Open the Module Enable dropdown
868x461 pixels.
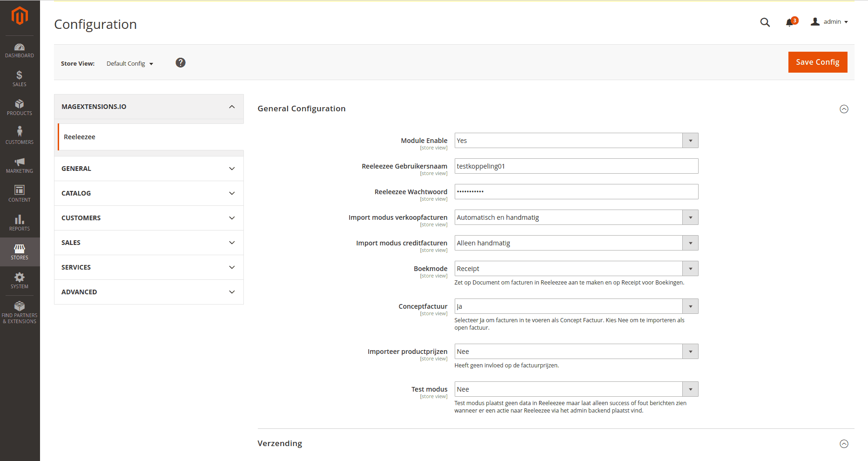pyautogui.click(x=576, y=141)
